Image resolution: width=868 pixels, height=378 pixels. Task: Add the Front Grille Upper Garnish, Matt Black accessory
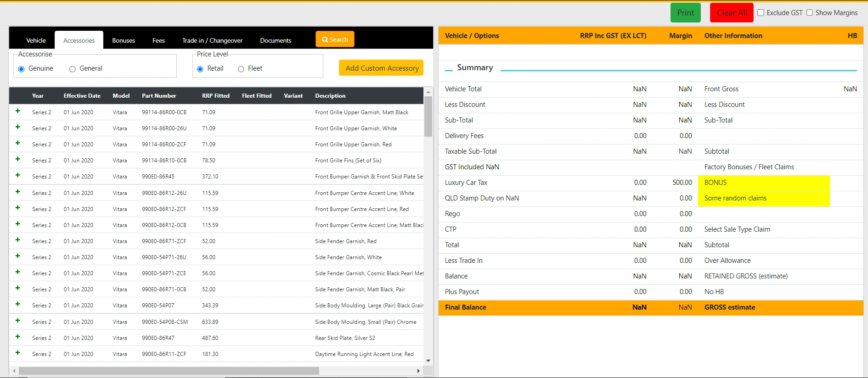pos(17,111)
